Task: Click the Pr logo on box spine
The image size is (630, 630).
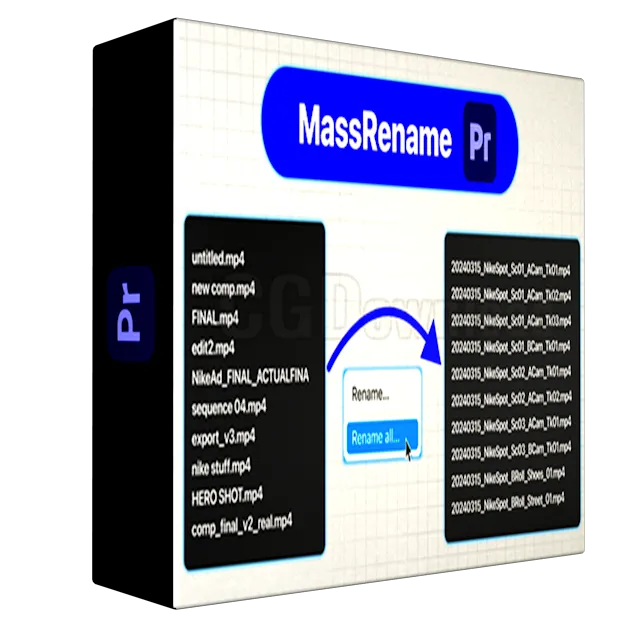Action: (x=131, y=313)
